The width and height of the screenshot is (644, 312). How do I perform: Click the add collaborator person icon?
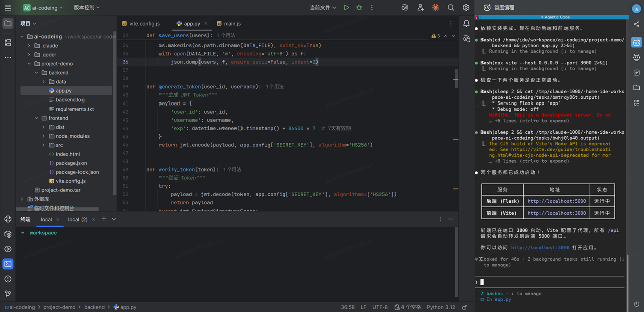(421, 8)
